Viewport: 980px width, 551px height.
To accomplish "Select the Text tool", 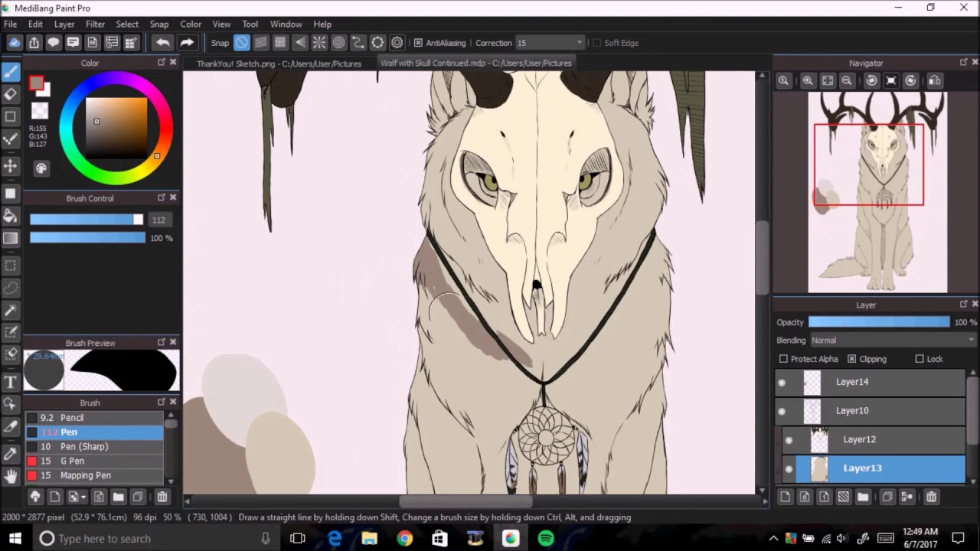I will [11, 382].
